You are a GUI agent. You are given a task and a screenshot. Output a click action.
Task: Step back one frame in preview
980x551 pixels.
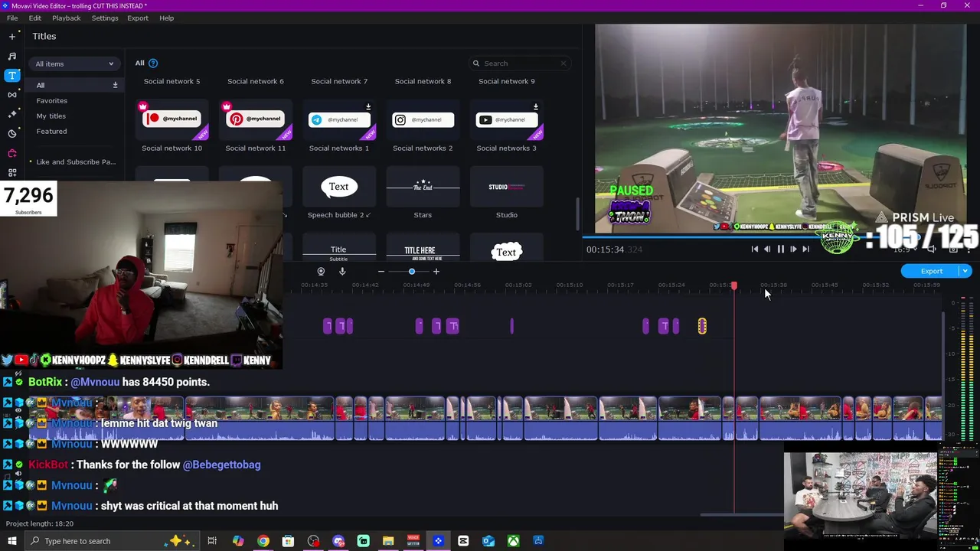[x=767, y=249]
